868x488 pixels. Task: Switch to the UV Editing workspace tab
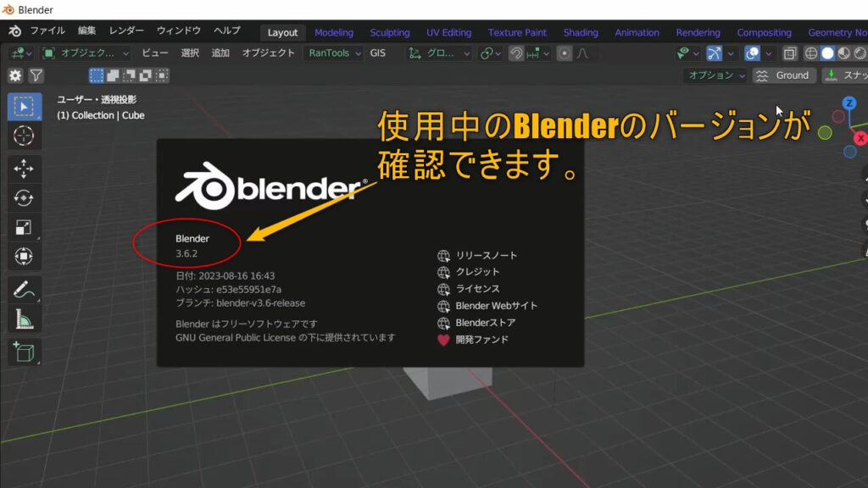[449, 33]
